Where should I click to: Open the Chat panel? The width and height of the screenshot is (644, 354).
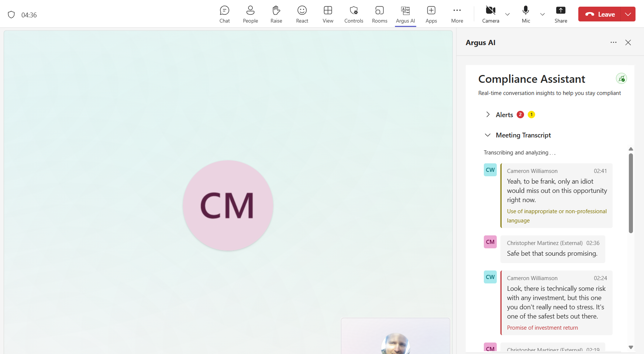pos(224,14)
